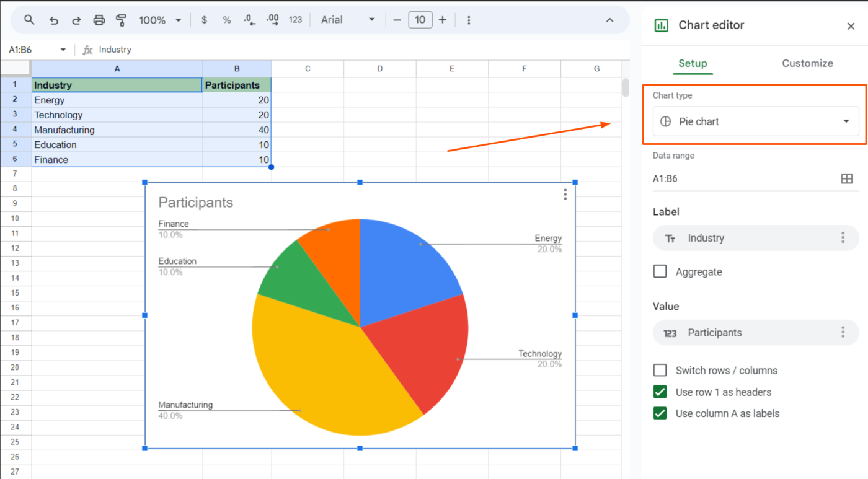This screenshot has height=479, width=868.
Task: Open the Chart type Pie chart dropdown
Action: pyautogui.click(x=756, y=121)
